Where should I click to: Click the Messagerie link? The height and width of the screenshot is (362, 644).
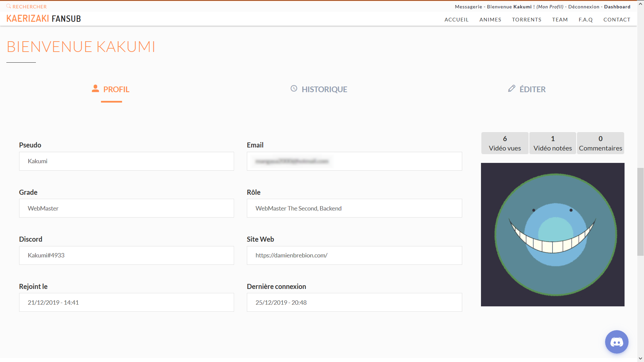[468, 7]
